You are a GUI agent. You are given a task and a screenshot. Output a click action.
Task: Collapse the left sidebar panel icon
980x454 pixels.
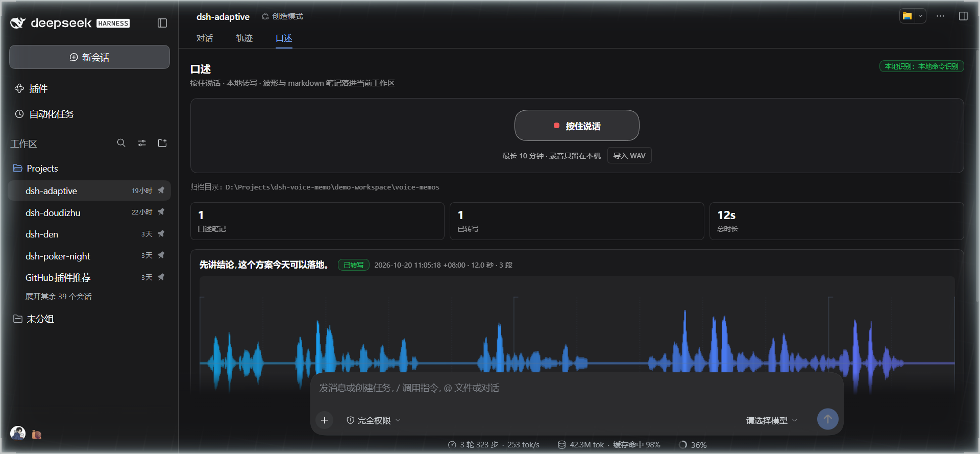162,23
